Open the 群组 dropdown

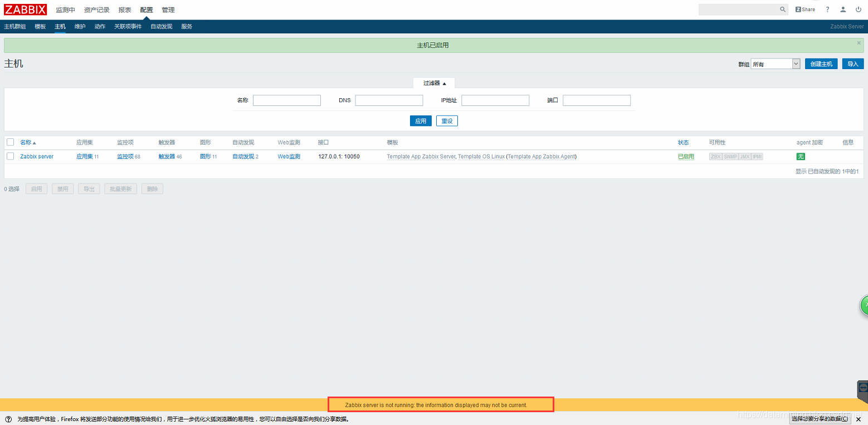point(776,64)
